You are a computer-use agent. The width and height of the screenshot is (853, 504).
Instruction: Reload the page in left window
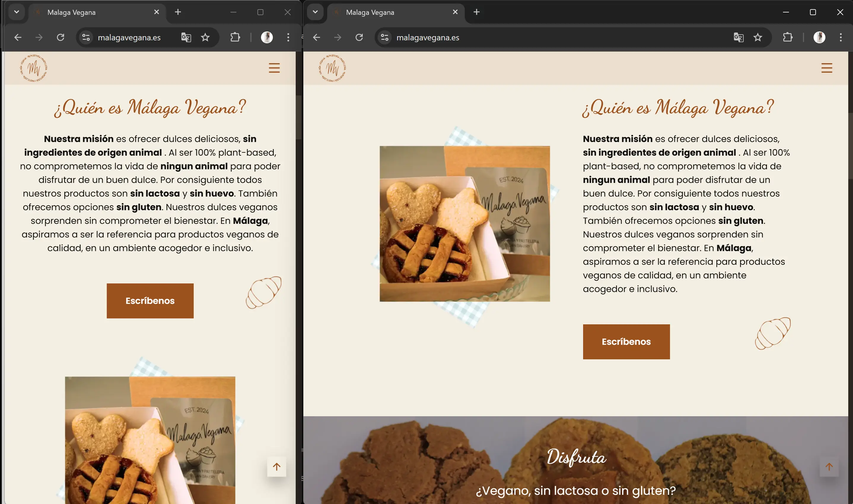(x=61, y=37)
